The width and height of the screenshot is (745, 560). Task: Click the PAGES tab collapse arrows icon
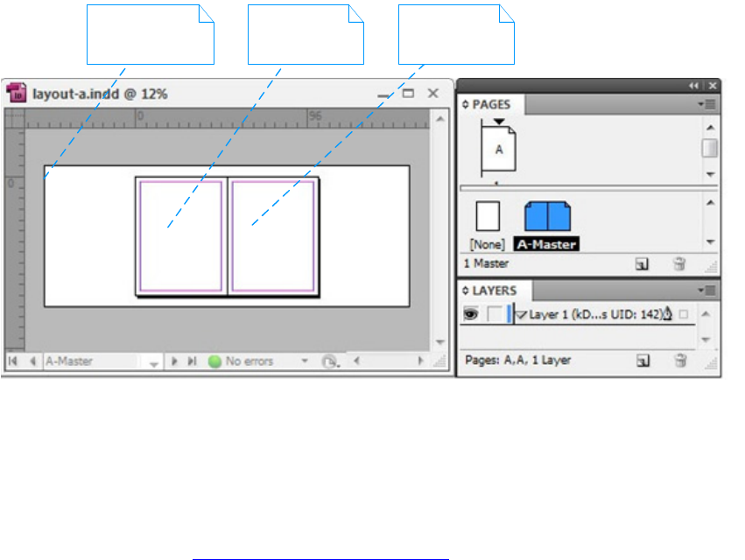tap(465, 104)
